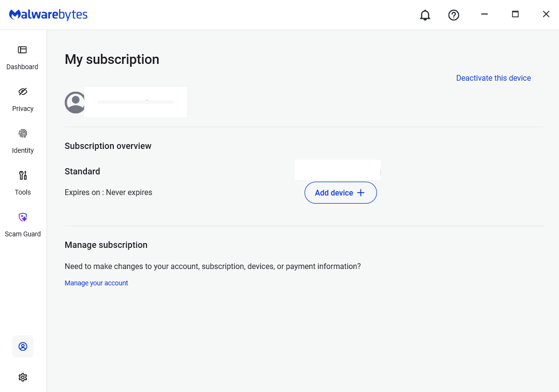Click the 'Expires on : Never expires' text
559x392 pixels.
[109, 192]
